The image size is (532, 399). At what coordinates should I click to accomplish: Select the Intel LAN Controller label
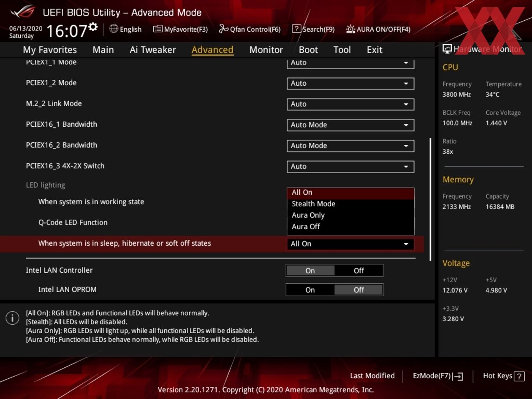59,270
